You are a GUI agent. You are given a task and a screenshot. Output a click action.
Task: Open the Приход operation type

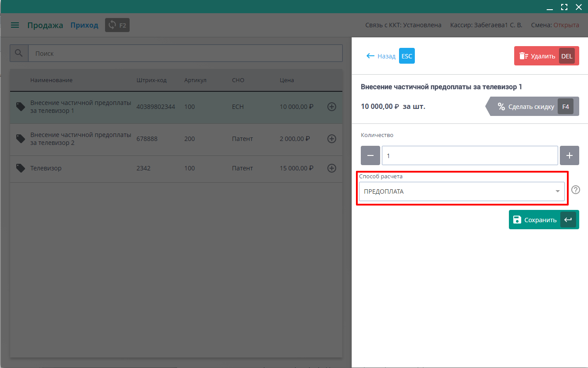(x=84, y=25)
